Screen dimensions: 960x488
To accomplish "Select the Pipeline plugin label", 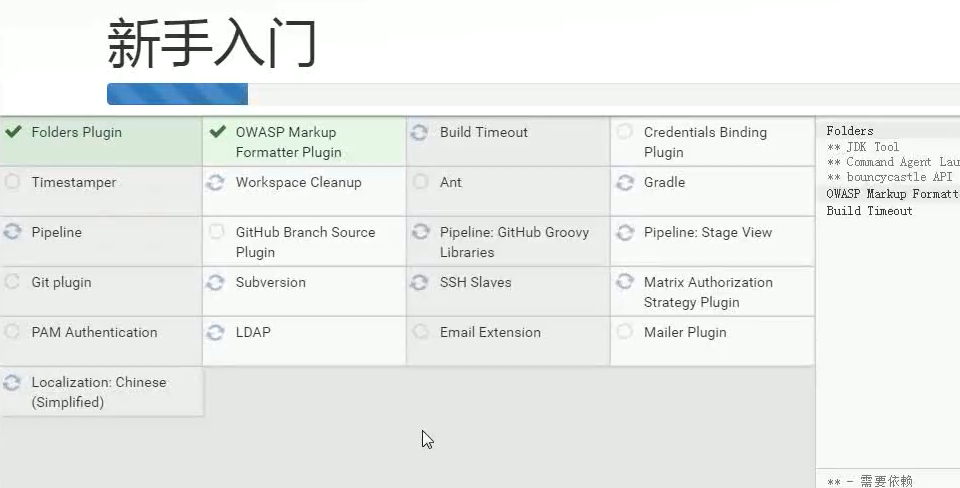I will pyautogui.click(x=56, y=233).
